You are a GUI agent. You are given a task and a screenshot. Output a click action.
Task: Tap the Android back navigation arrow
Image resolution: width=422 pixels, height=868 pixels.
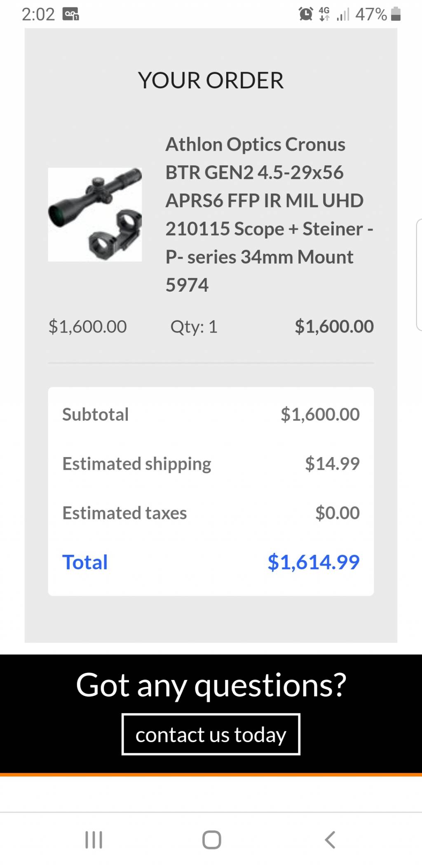(x=330, y=840)
